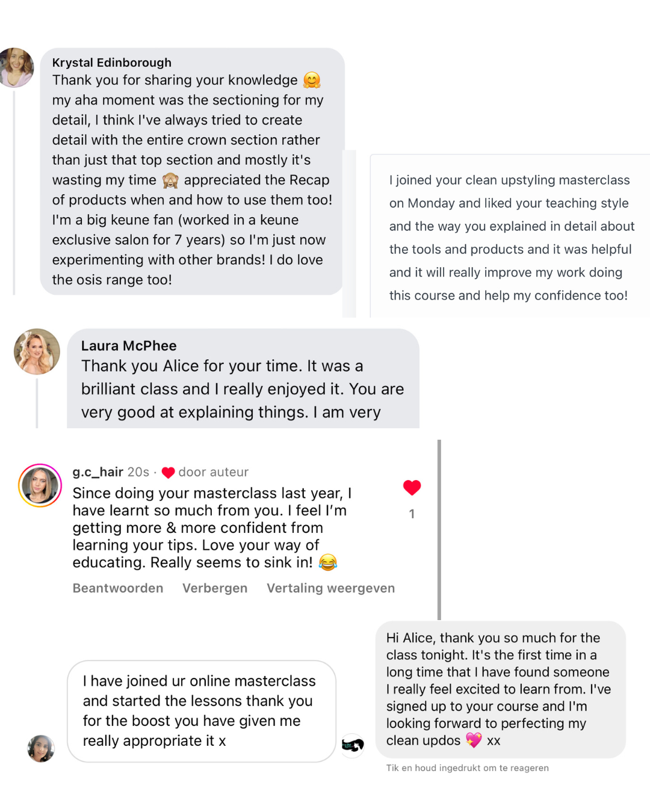Screen dimensions: 650x812
Task: Open the Krystal Edinborough name link
Action: (x=112, y=63)
